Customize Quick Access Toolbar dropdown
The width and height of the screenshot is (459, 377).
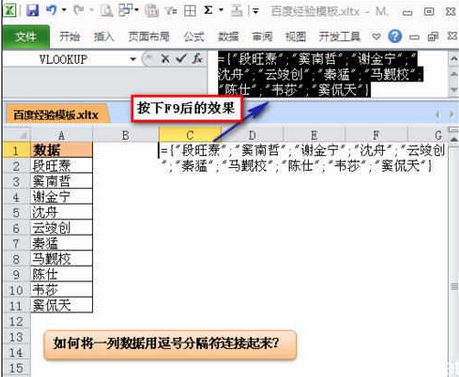(256, 11)
